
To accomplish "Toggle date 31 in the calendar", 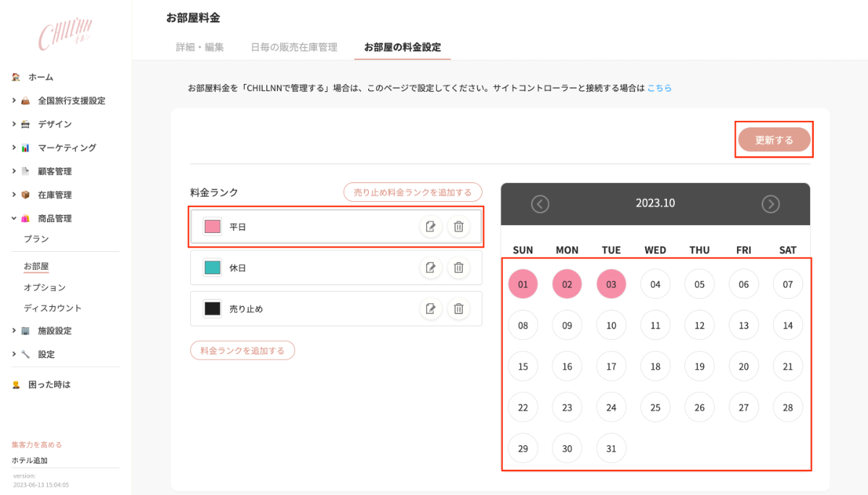I will [610, 448].
